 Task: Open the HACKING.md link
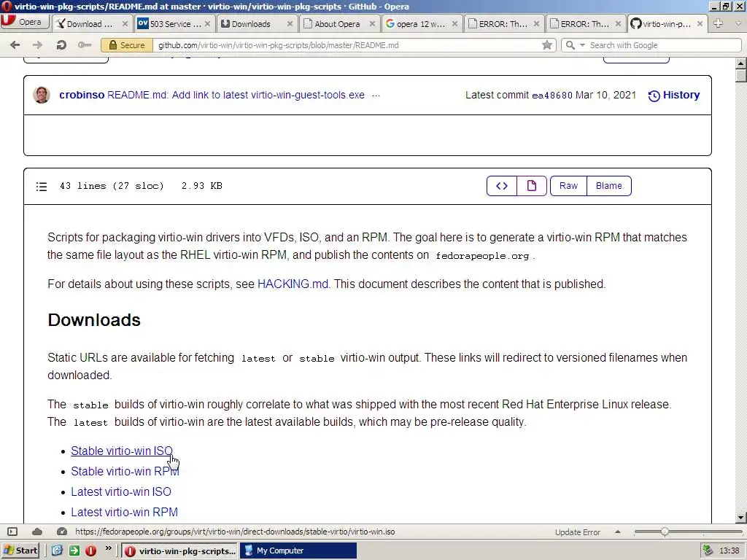coord(293,284)
